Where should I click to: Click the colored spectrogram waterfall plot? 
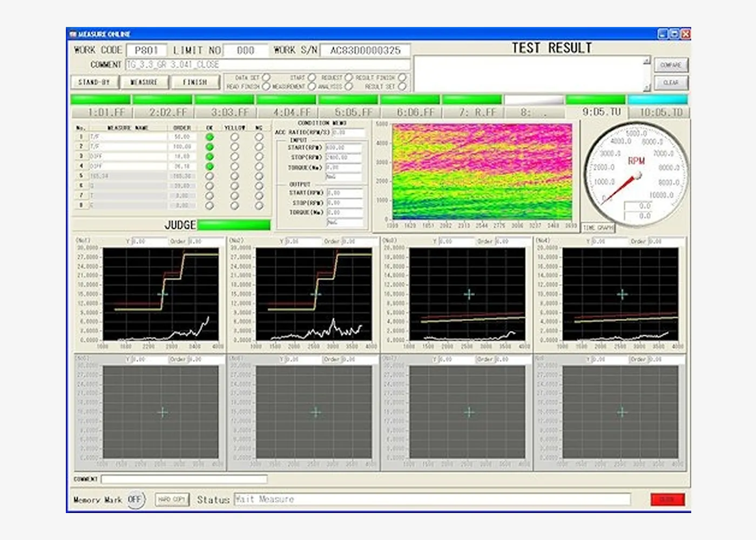tap(482, 172)
